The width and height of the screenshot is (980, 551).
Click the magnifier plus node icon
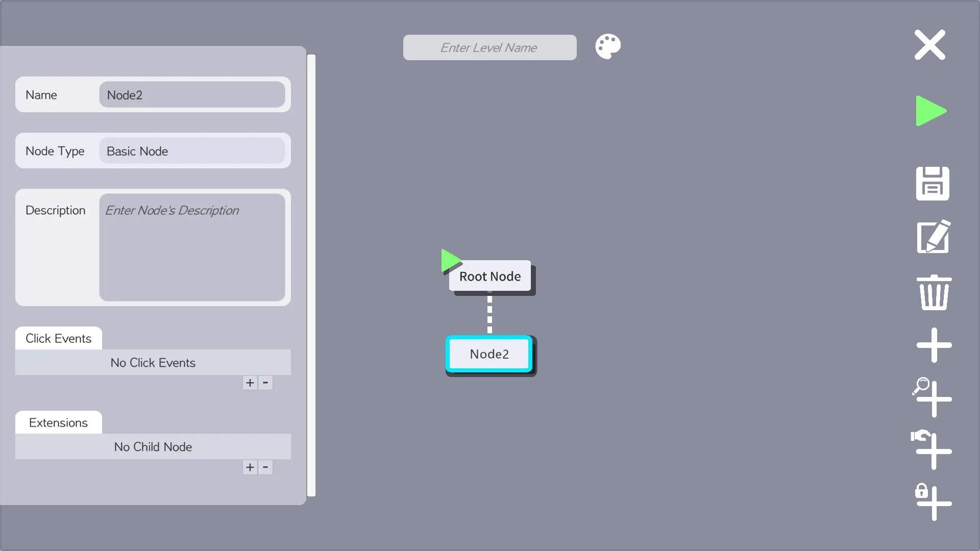[933, 398]
